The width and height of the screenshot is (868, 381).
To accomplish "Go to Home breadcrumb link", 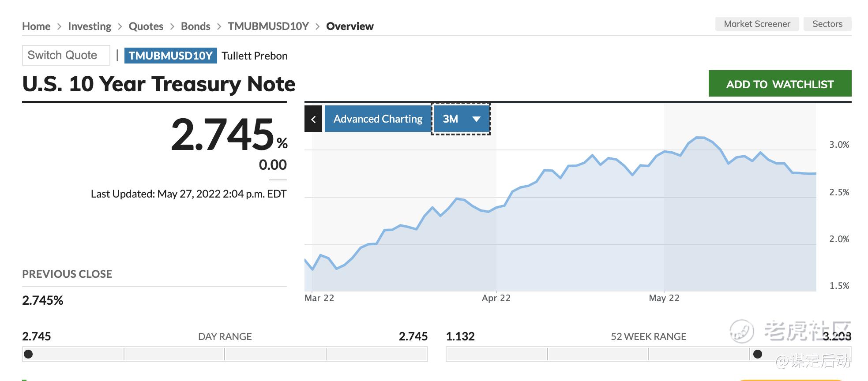I will pyautogui.click(x=36, y=26).
